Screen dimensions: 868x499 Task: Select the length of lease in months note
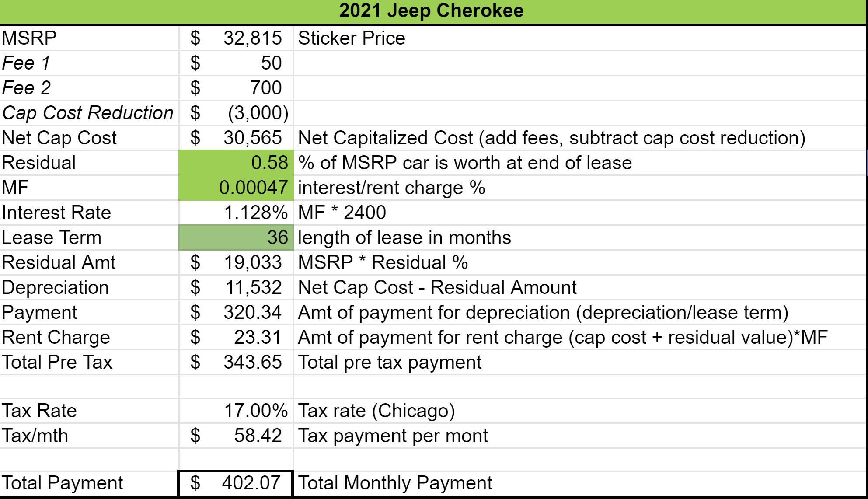click(x=579, y=237)
